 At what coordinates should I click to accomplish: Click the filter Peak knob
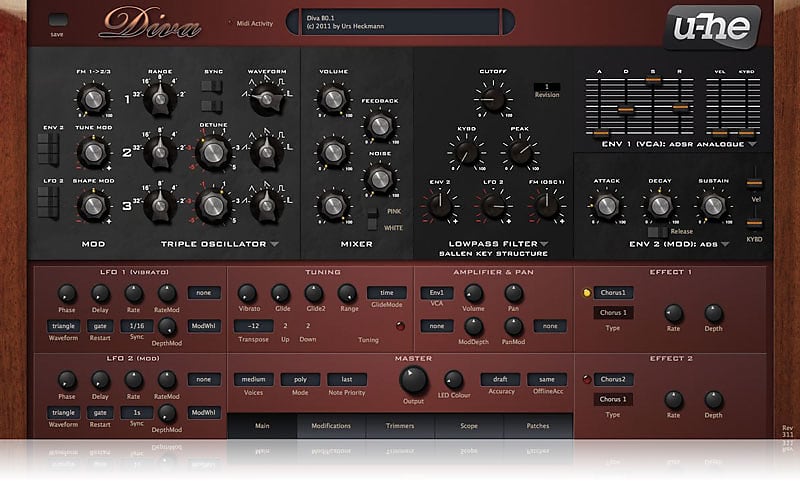pyautogui.click(x=520, y=152)
